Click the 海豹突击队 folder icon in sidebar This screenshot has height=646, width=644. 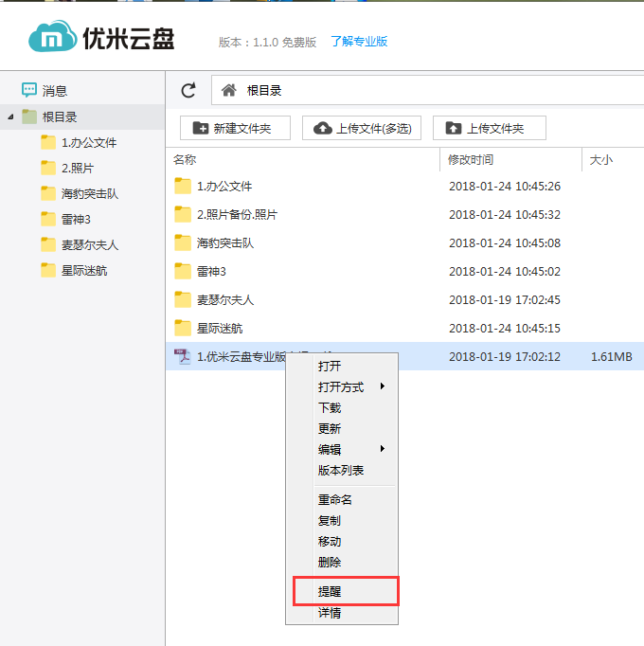pos(49,193)
